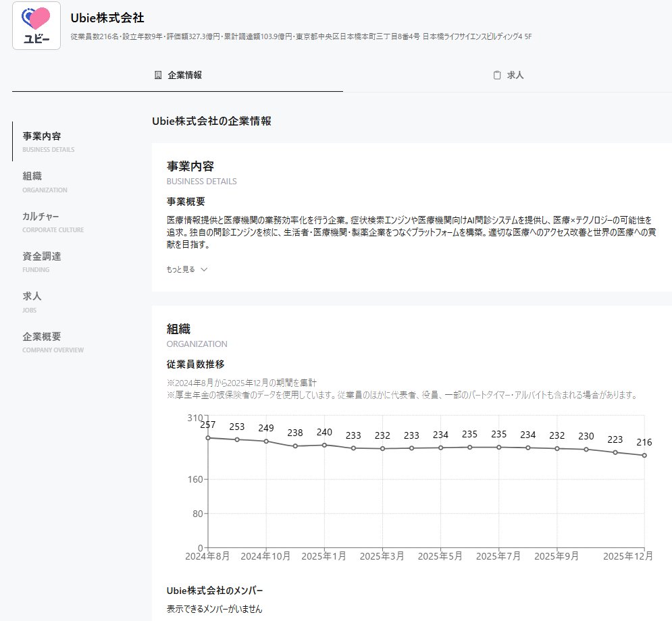The width and height of the screenshot is (672, 621).
Task: Select the 216 data point on chart
Action: (644, 455)
